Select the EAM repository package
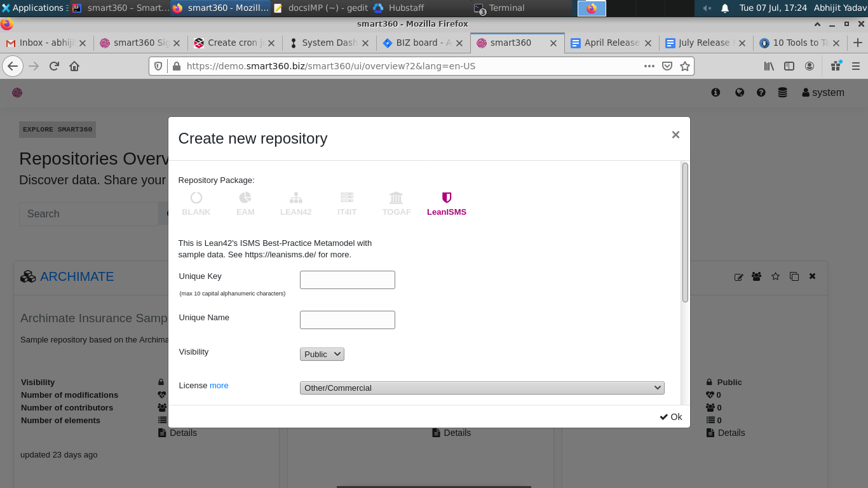Viewport: 868px width, 488px height. 245,204
